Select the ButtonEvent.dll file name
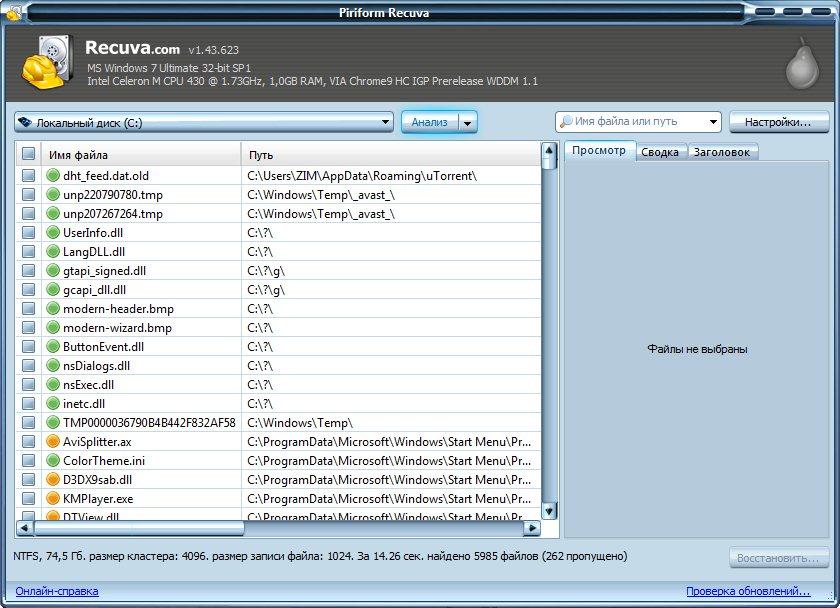 coord(103,347)
